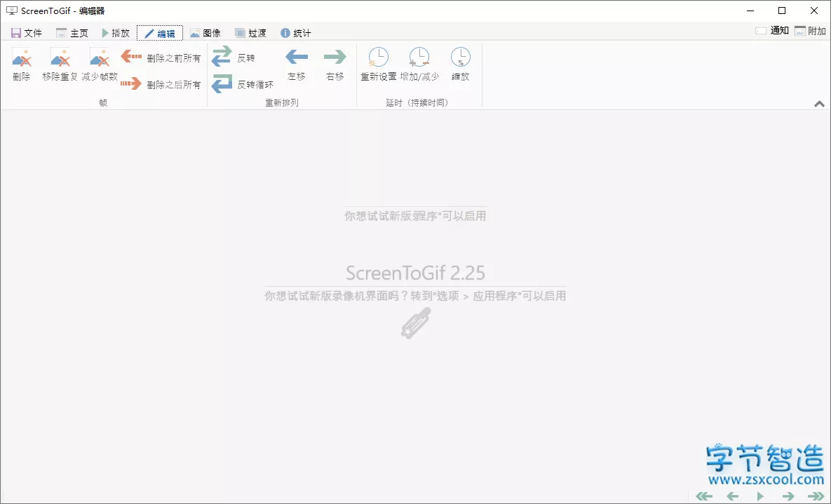Jump to last frame double-arrow

click(816, 496)
